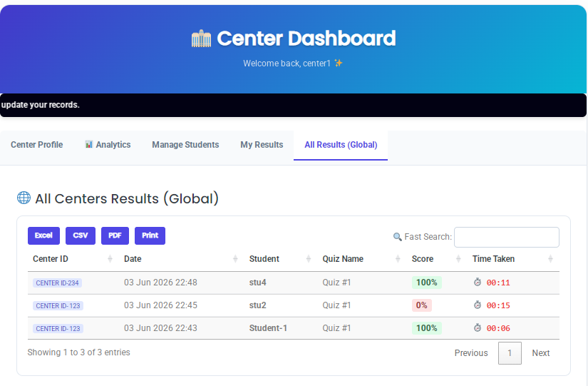The width and height of the screenshot is (588, 386).
Task: Click the stopwatch icon in the Student-1 row
Action: click(477, 327)
